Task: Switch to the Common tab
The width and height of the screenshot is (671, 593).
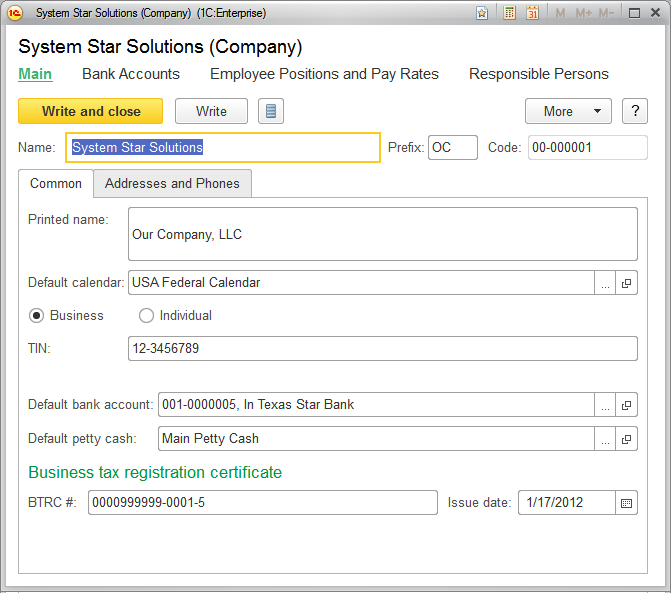Action: coord(56,184)
